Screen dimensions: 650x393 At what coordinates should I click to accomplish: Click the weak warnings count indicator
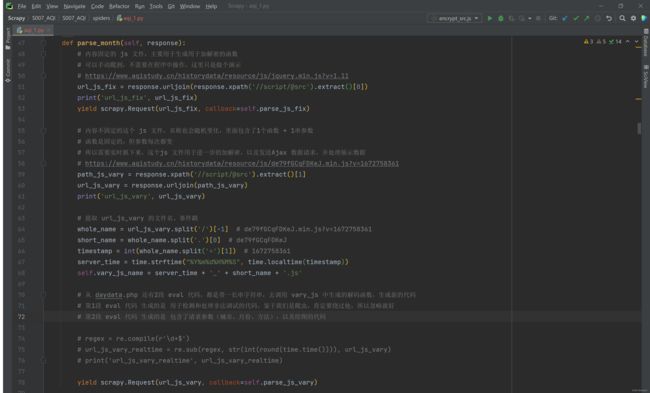[x=601, y=41]
